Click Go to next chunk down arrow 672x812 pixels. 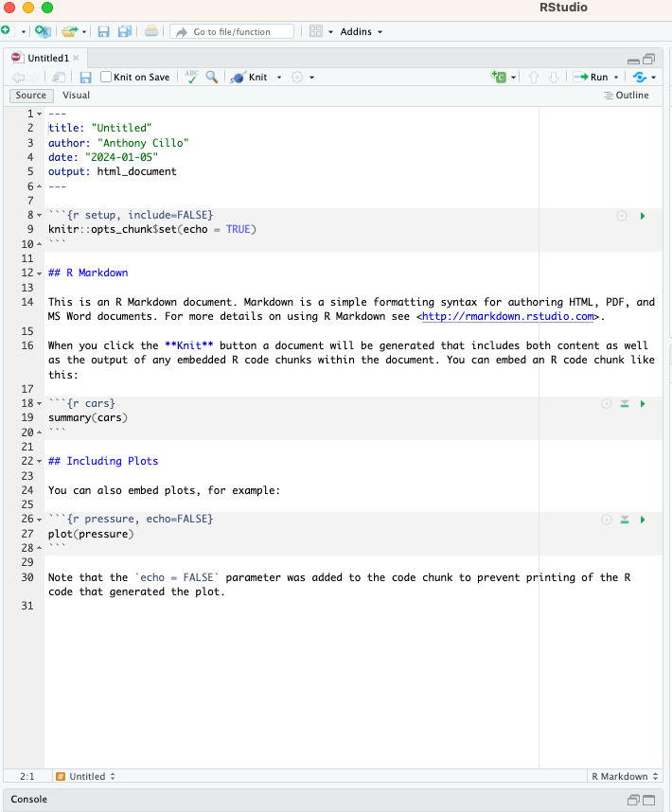[x=554, y=78]
